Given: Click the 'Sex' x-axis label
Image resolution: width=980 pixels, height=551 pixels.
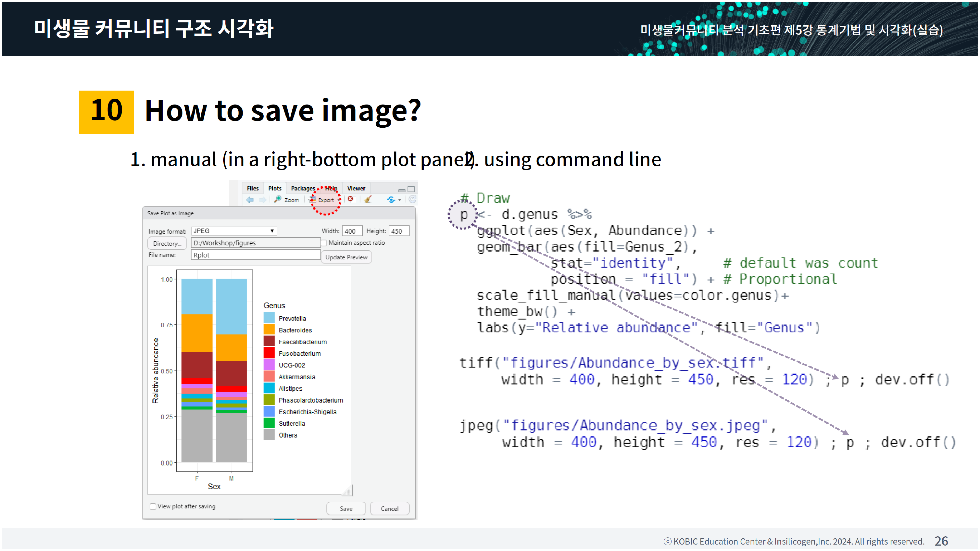Looking at the screenshot, I should click(x=214, y=486).
